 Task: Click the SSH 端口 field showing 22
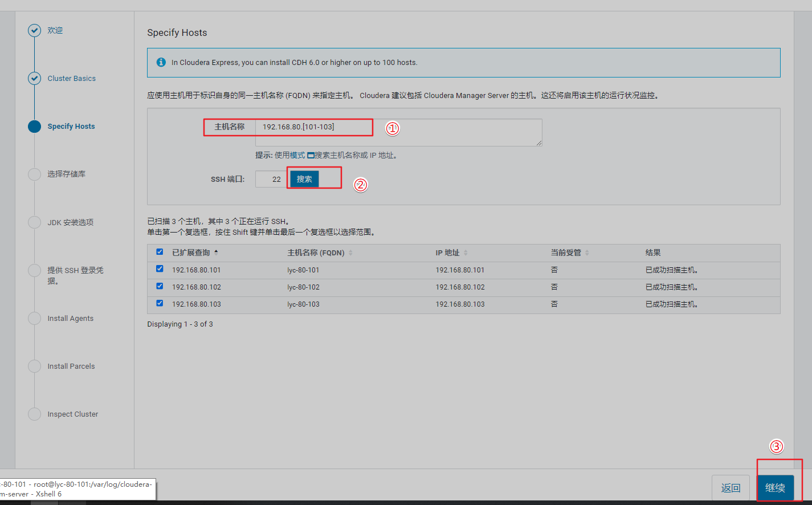(x=271, y=179)
